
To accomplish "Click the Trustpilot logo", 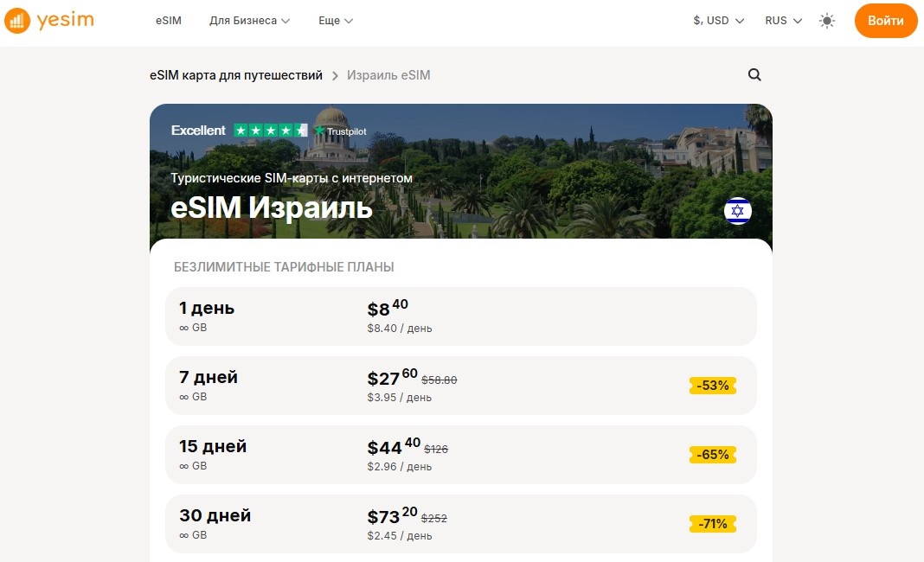I will point(340,131).
